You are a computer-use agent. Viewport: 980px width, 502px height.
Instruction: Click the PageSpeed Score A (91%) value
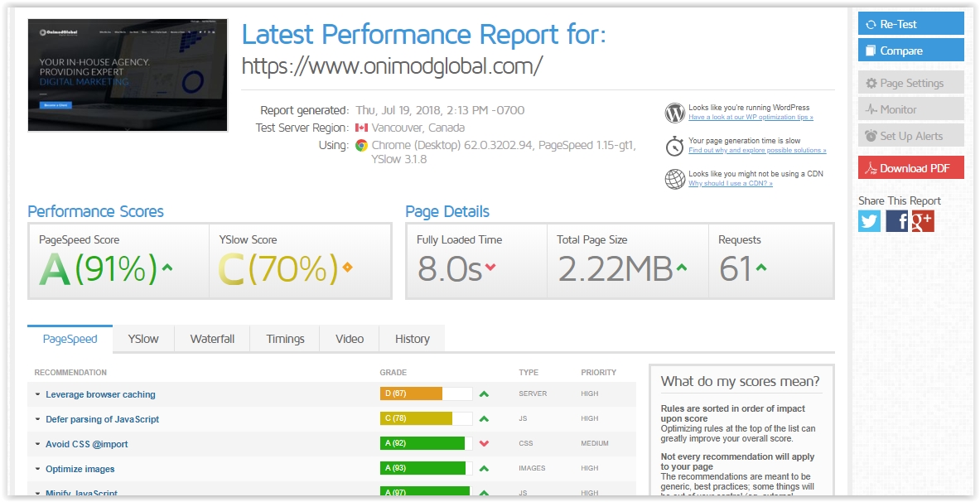click(x=99, y=269)
